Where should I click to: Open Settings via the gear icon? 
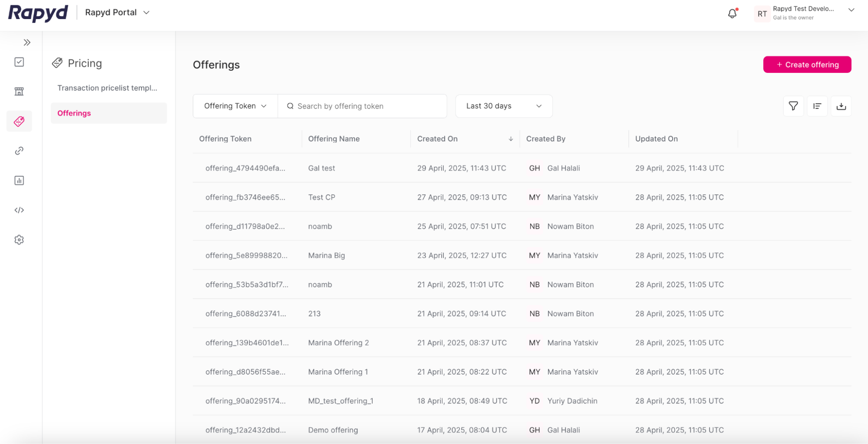pos(19,240)
